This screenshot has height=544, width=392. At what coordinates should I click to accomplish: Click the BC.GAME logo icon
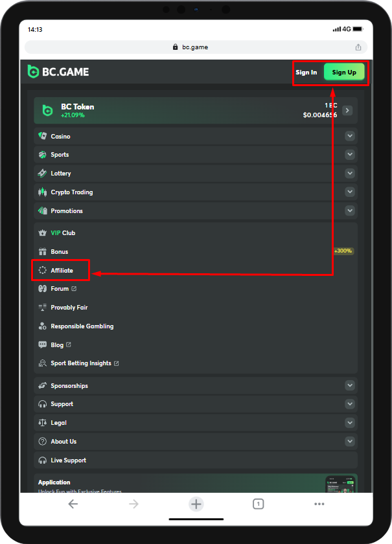pos(34,72)
